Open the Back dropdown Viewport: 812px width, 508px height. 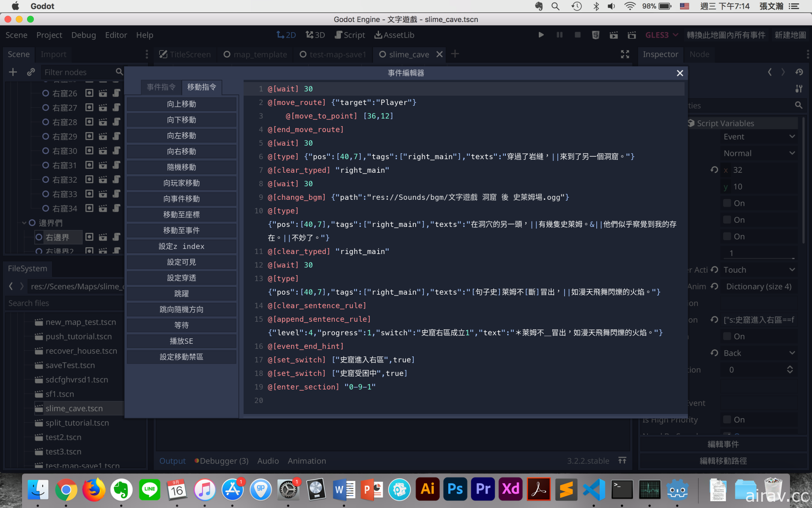[x=759, y=353]
